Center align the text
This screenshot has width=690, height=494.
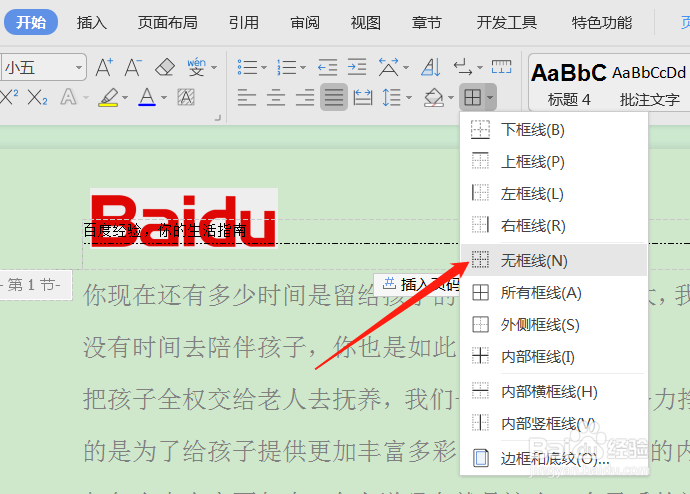point(276,97)
